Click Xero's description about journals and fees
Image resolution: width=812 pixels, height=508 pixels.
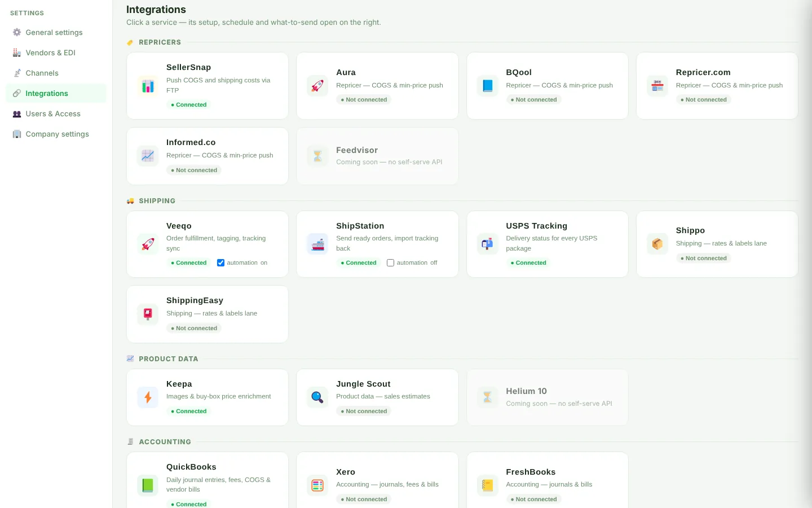[x=387, y=484]
